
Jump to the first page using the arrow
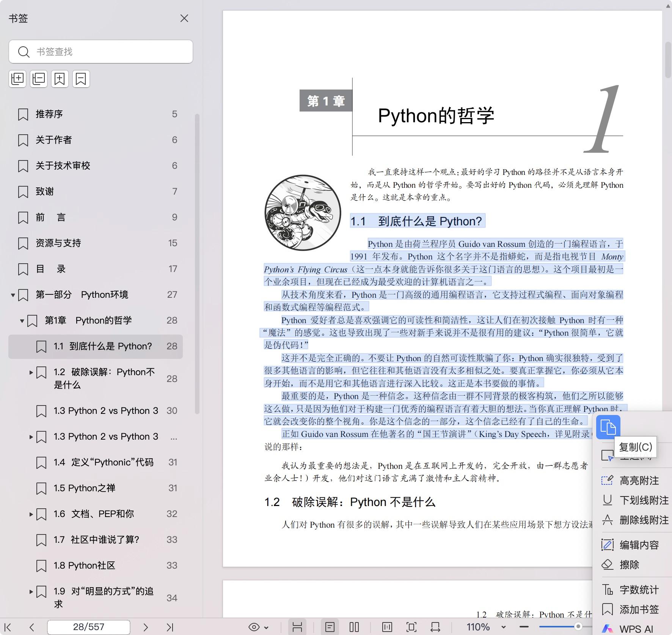click(x=8, y=627)
